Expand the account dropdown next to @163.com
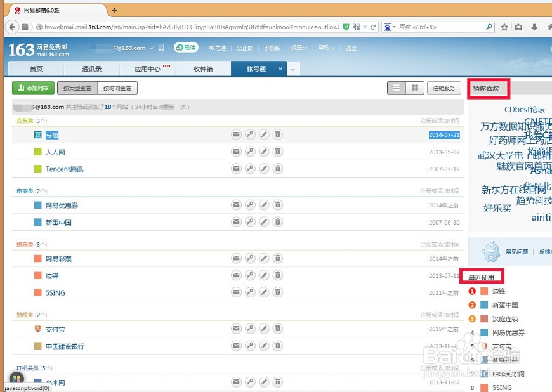Screen dimensions: 552x392 (152, 48)
